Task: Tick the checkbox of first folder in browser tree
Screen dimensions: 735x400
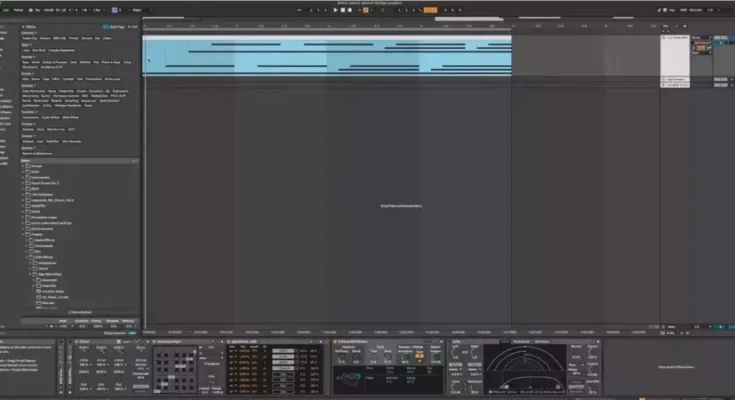Action: click(x=29, y=166)
